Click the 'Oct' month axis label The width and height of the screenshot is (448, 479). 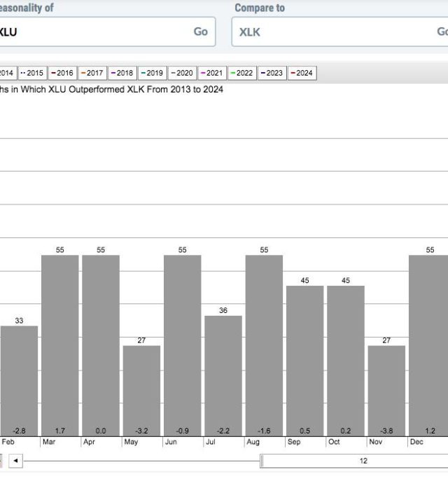[334, 442]
